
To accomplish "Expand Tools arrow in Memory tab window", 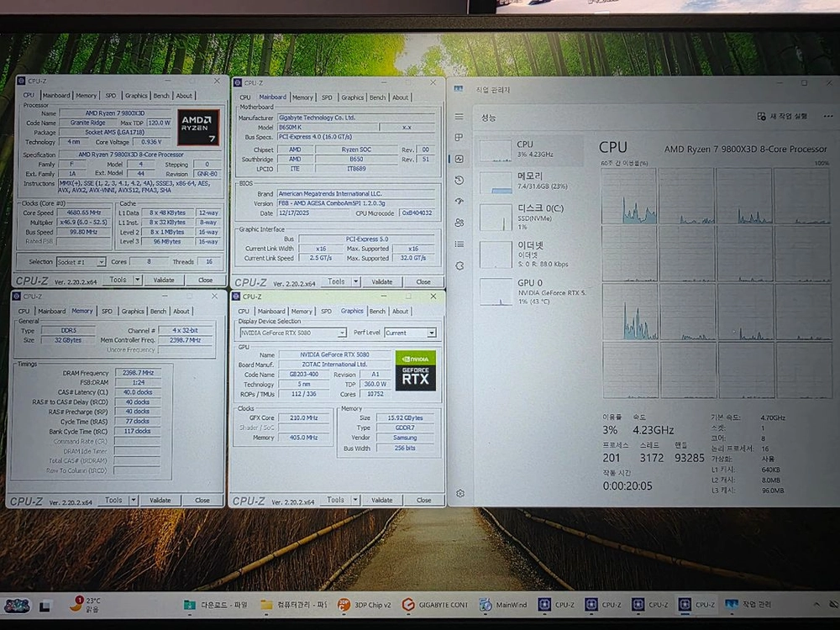I will [134, 500].
